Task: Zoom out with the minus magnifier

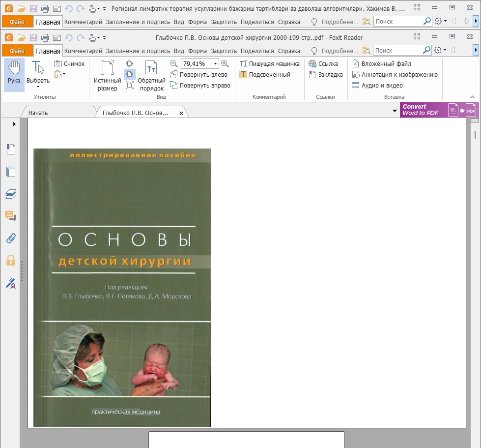Action: tap(173, 63)
